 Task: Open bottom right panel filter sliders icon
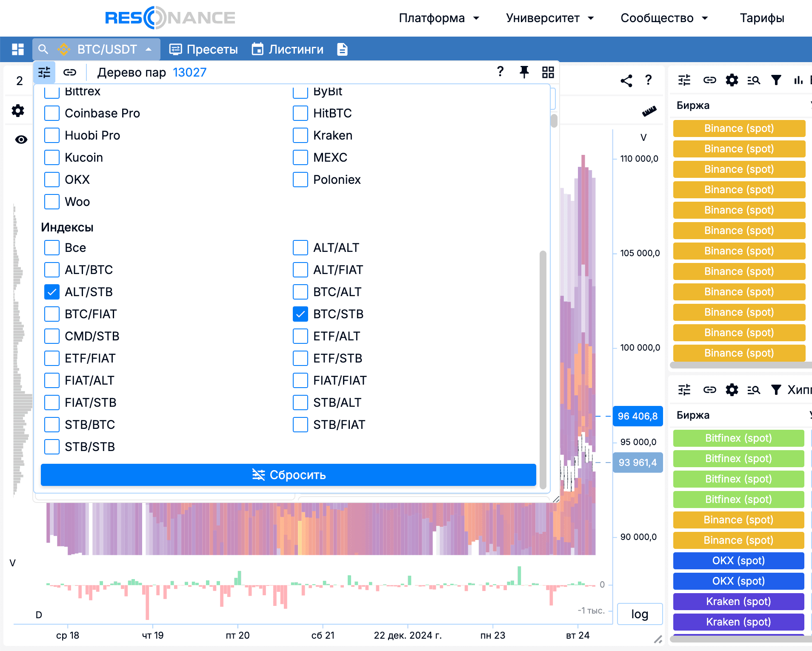[684, 390]
